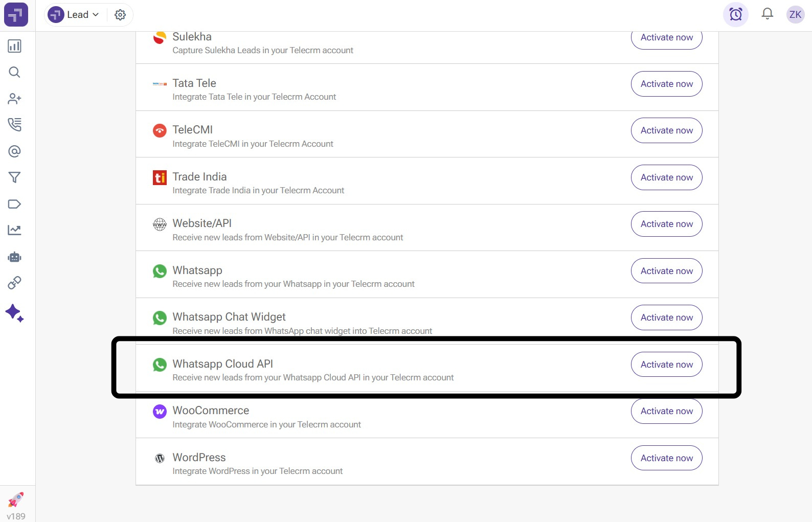
Task: Click the rocket icon above v189
Action: pyautogui.click(x=16, y=500)
